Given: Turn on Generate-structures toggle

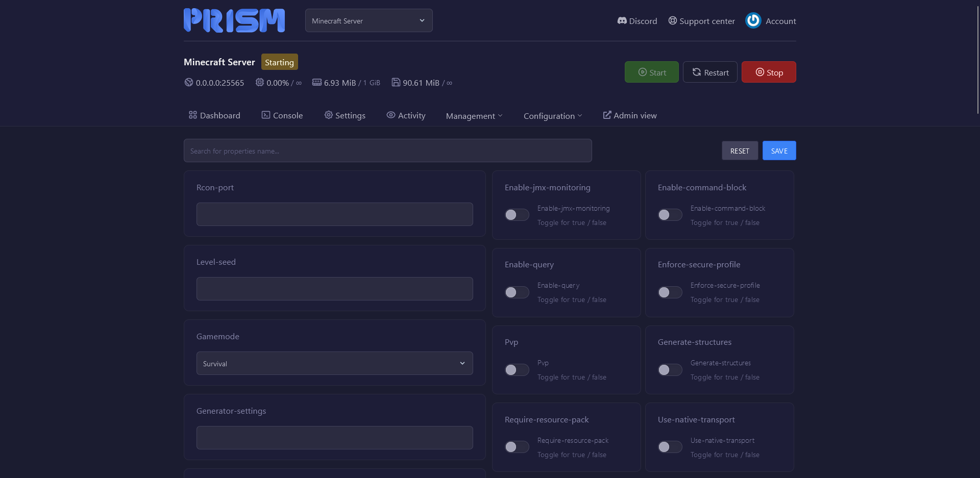Looking at the screenshot, I should point(670,370).
